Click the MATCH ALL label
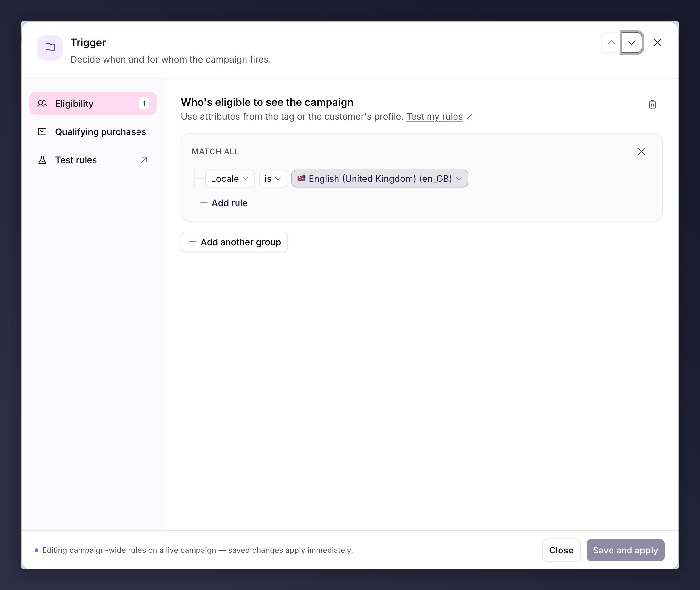This screenshot has width=700, height=590. [215, 152]
